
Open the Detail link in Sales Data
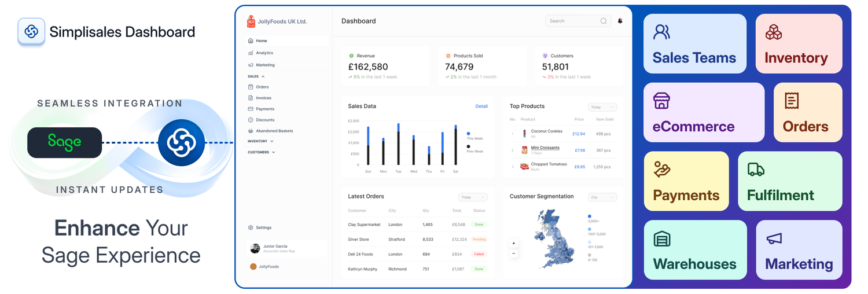click(481, 106)
